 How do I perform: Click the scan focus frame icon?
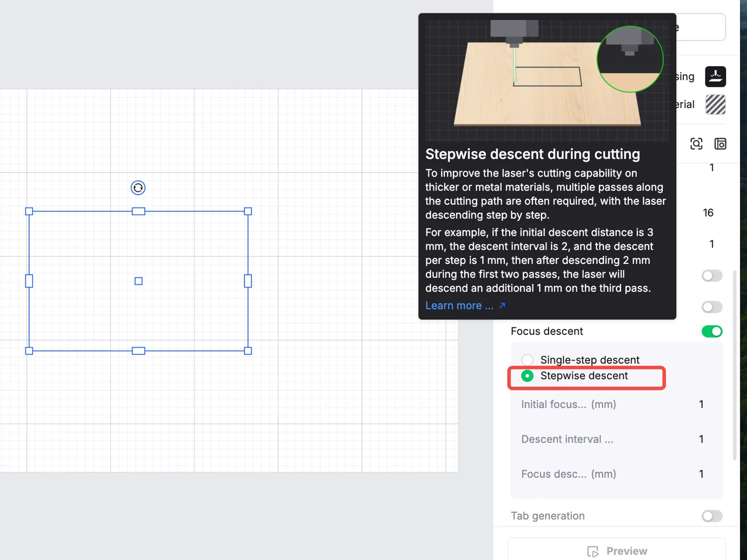pyautogui.click(x=696, y=144)
